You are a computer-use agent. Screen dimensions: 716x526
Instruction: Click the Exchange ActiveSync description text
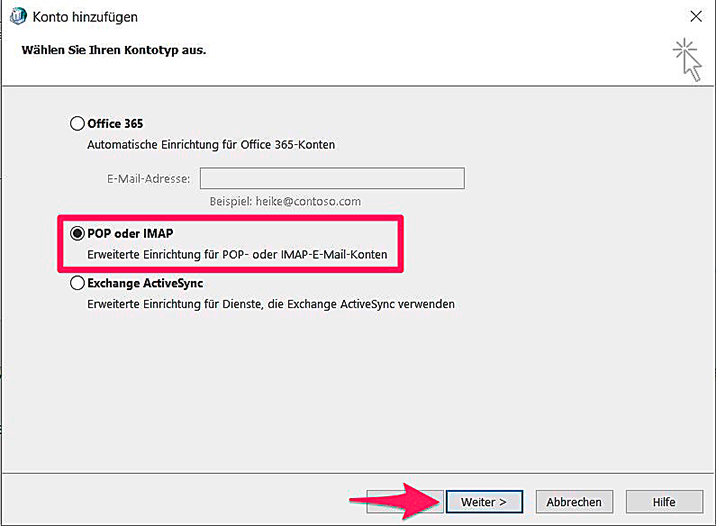coord(271,304)
